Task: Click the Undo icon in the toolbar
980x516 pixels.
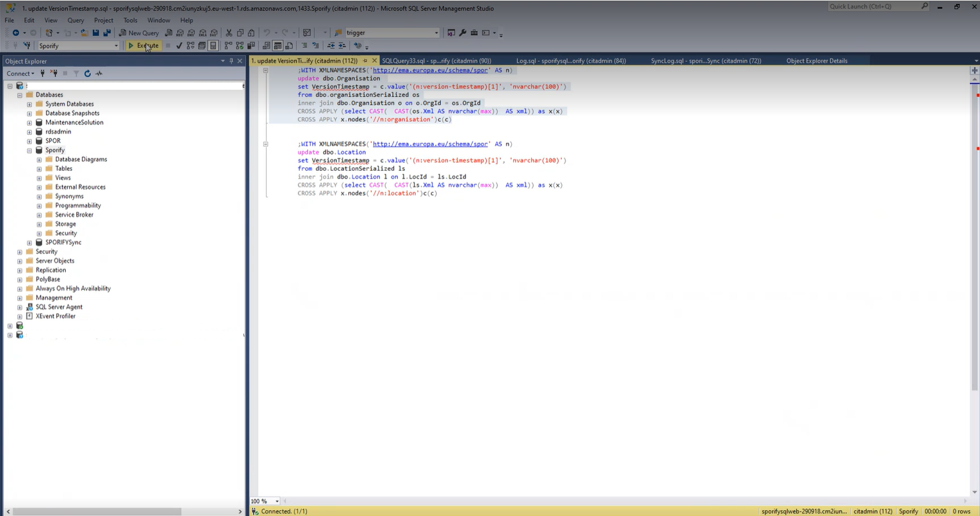Action: 265,33
